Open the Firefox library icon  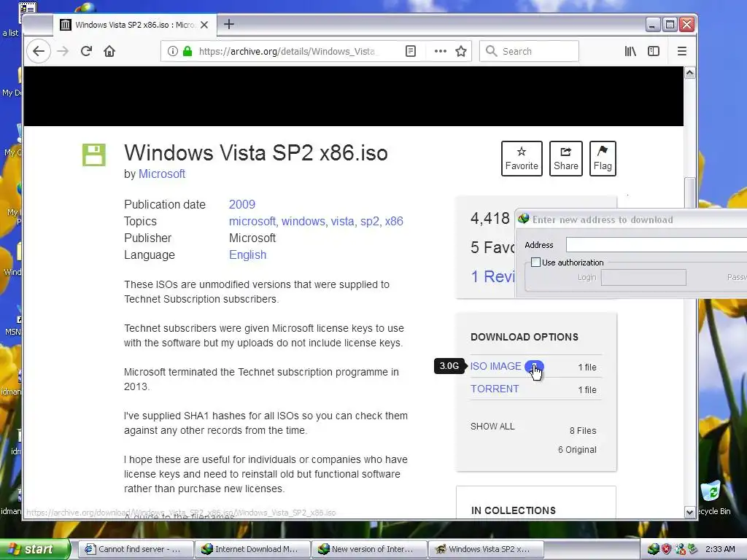630,51
